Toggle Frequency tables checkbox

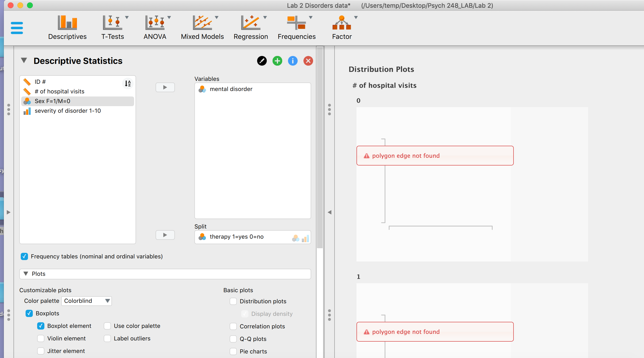point(24,256)
